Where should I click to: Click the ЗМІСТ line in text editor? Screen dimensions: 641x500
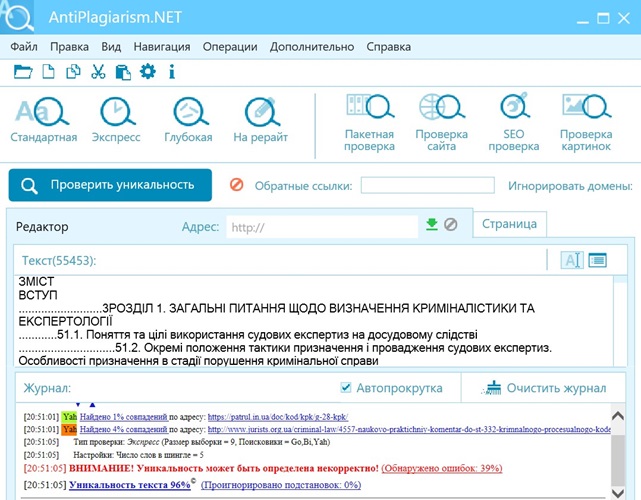point(36,281)
